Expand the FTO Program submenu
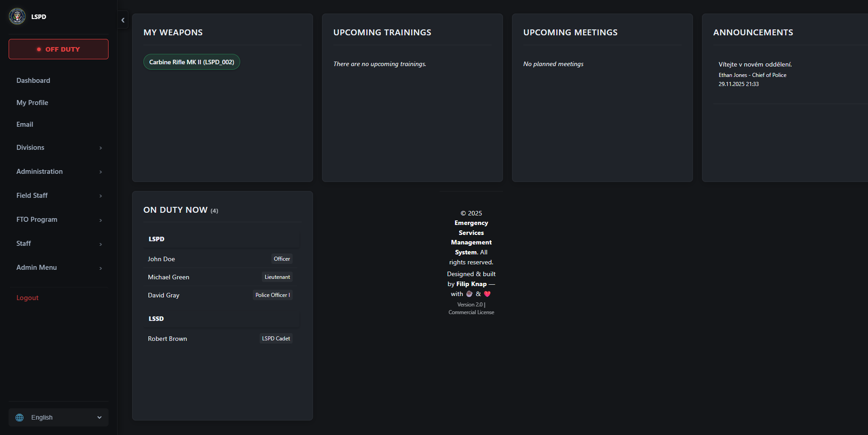 tap(58, 220)
